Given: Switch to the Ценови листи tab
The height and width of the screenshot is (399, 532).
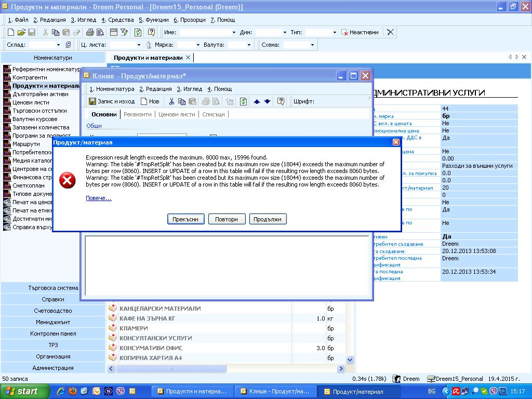Looking at the screenshot, I should (177, 114).
